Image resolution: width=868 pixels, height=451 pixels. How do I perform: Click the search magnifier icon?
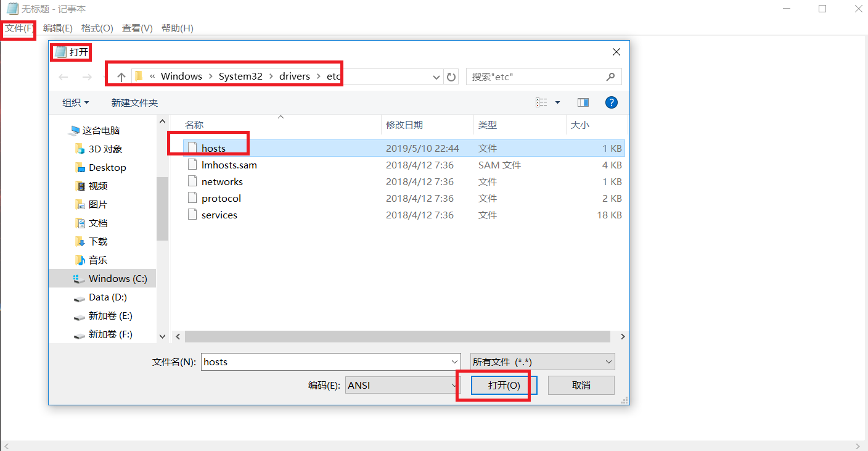click(610, 77)
